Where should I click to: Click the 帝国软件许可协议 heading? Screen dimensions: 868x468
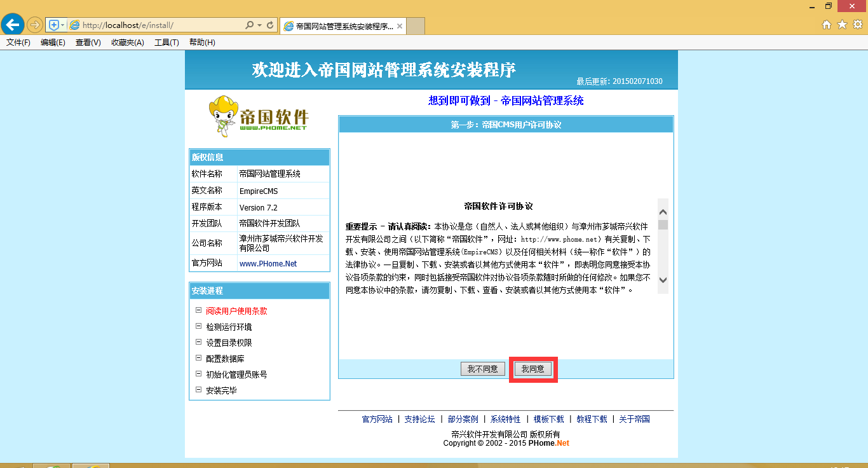[x=498, y=206]
